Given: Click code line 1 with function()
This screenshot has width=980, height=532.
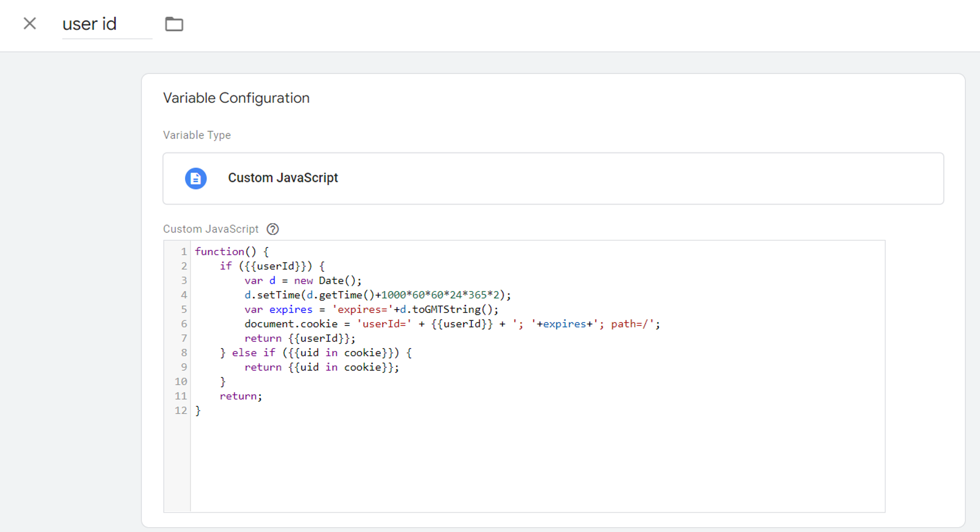Looking at the screenshot, I should [x=232, y=251].
